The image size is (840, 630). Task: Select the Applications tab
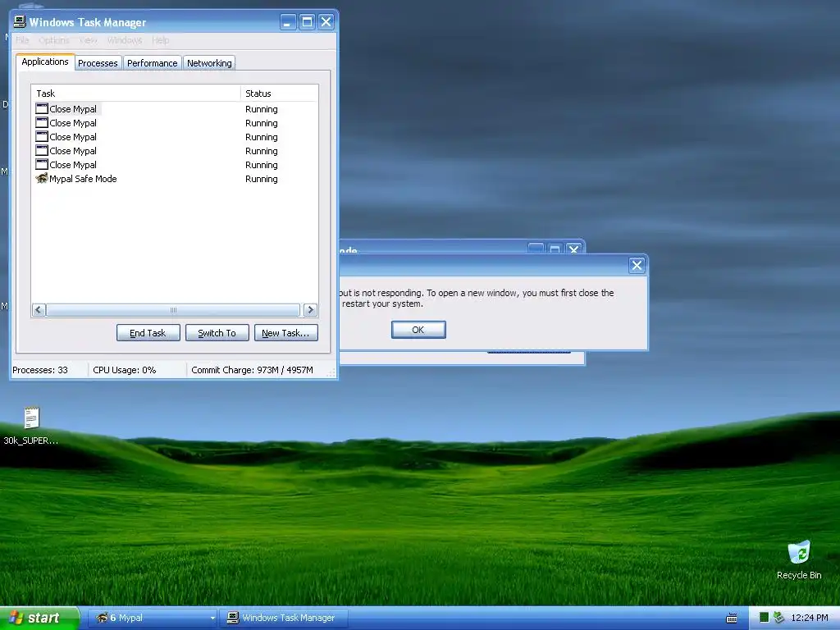[45, 62]
